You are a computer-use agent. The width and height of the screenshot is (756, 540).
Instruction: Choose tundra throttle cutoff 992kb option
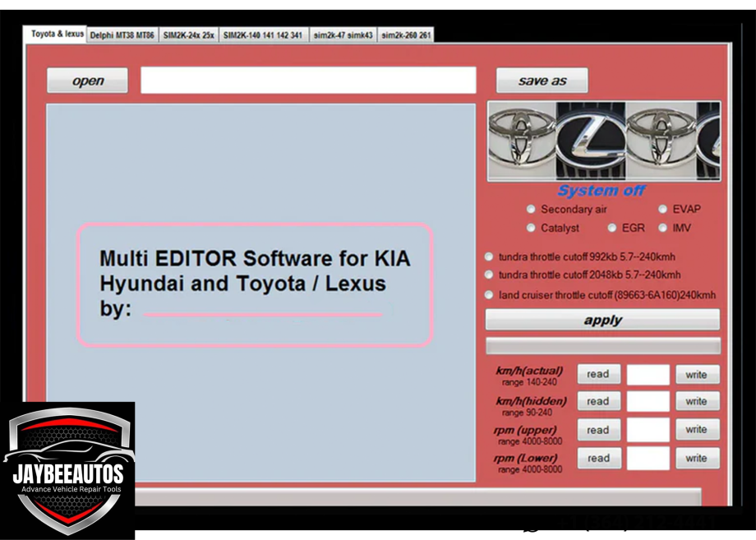[489, 256]
